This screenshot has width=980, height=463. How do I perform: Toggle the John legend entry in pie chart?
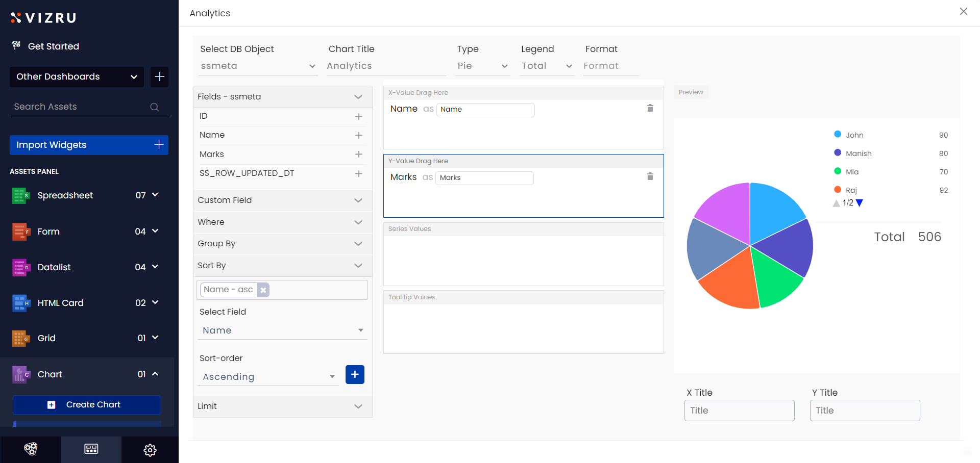coord(854,135)
